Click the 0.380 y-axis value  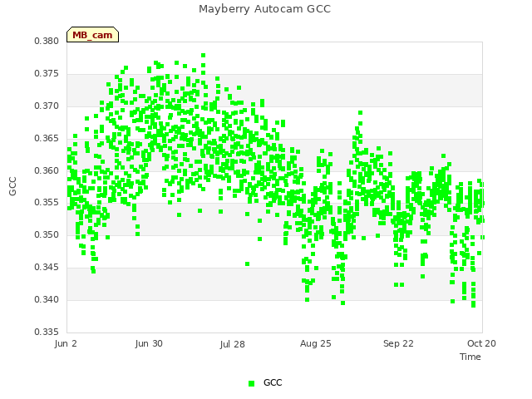[x=47, y=41]
